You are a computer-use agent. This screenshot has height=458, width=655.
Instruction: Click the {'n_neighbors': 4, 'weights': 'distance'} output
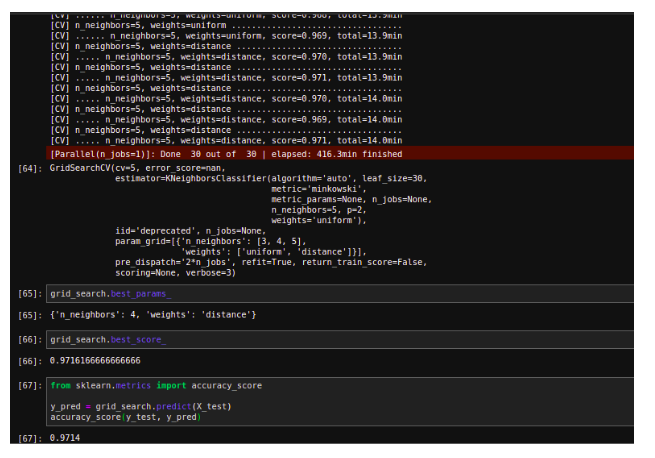152,315
